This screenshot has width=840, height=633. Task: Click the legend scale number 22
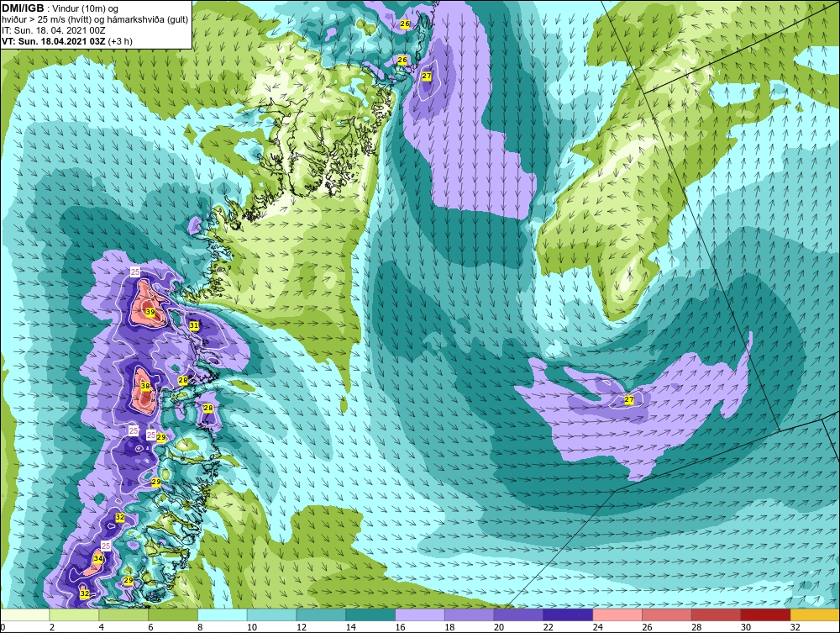coord(548,628)
